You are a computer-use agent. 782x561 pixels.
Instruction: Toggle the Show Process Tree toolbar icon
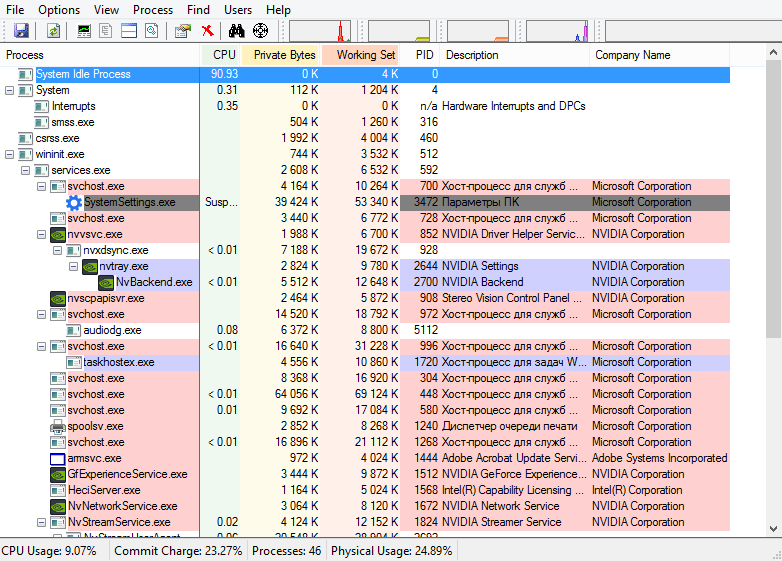pos(105,31)
